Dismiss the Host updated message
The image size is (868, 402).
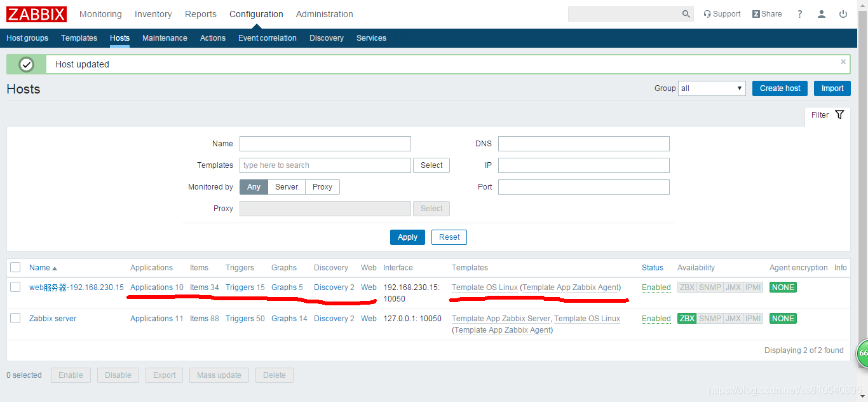[843, 62]
